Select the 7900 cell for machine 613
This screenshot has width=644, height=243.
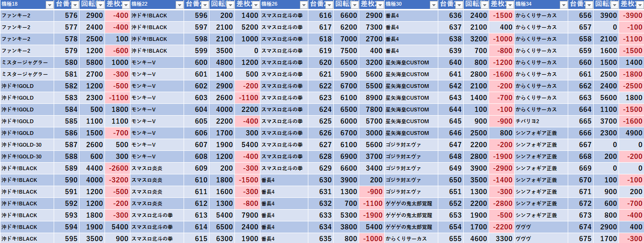click(247, 215)
